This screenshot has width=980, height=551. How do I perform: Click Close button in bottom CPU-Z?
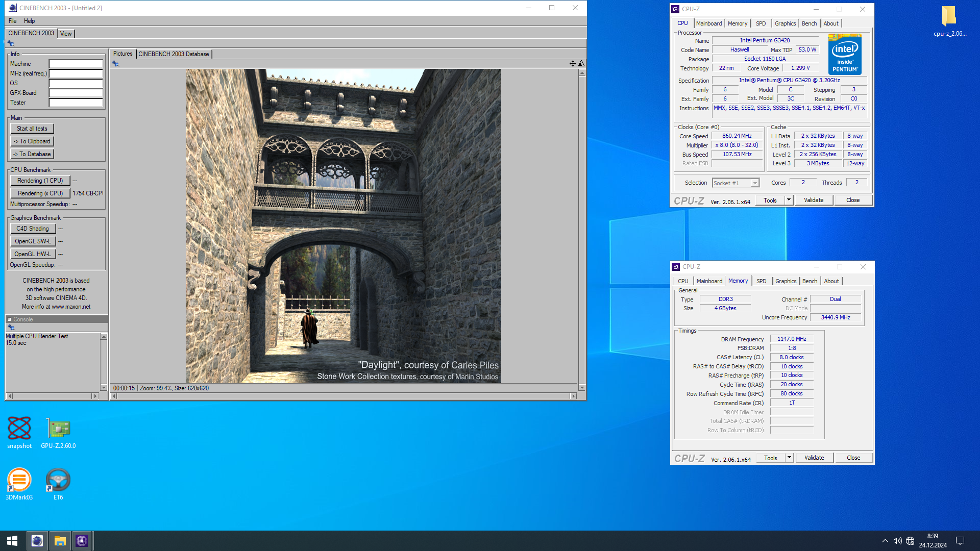(853, 458)
